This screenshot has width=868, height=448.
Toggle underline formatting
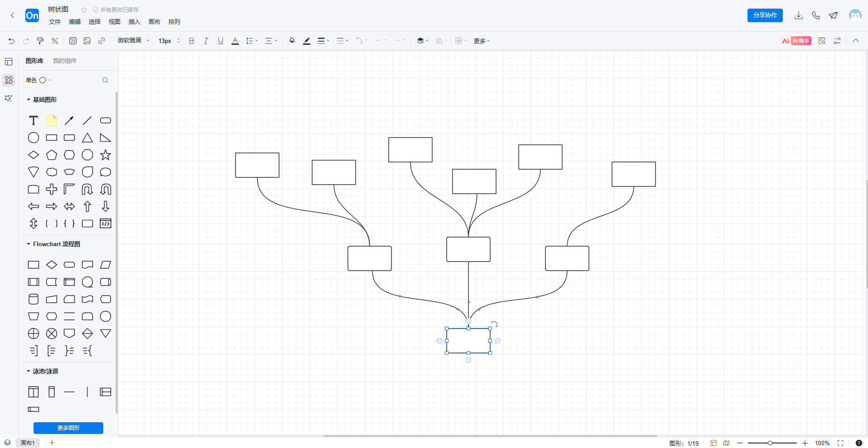(x=221, y=41)
